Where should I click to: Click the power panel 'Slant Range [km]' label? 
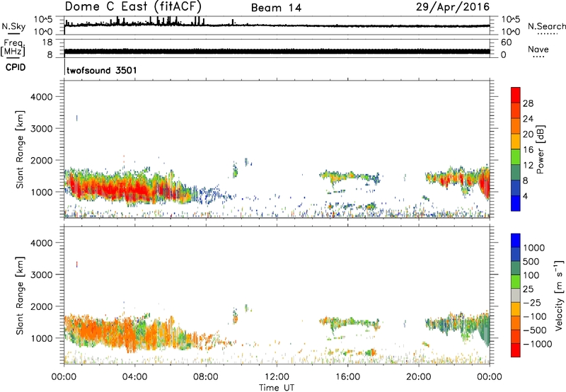point(20,149)
